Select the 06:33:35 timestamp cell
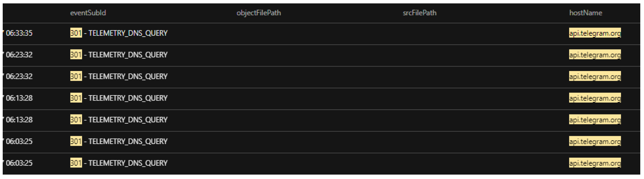This screenshot has width=644, height=179. coord(19,33)
